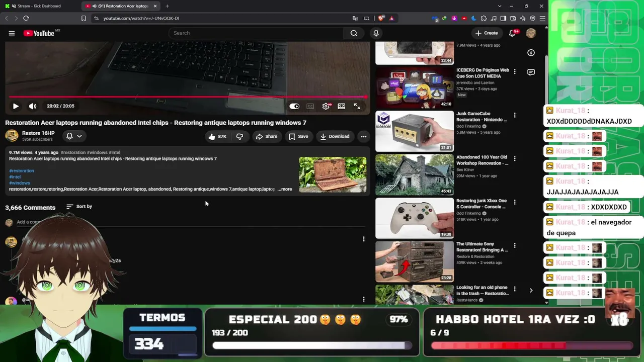Save video to a playlist
This screenshot has height=362, width=644.
pos(298,136)
